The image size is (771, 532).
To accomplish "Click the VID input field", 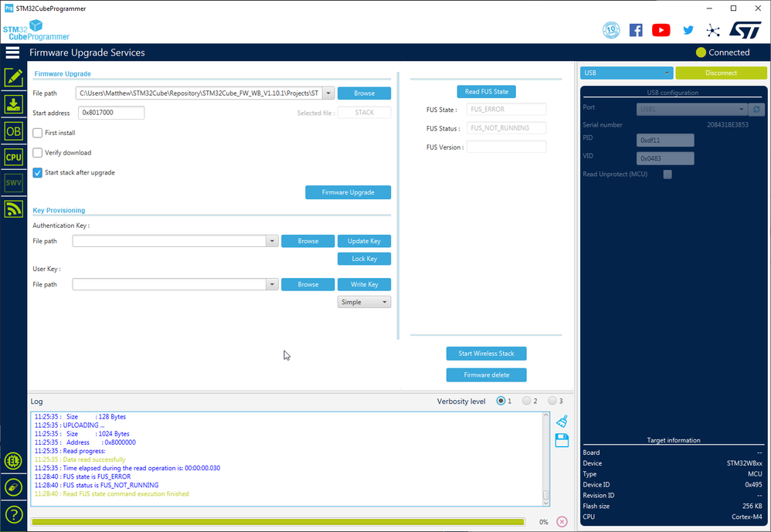I will tap(665, 158).
